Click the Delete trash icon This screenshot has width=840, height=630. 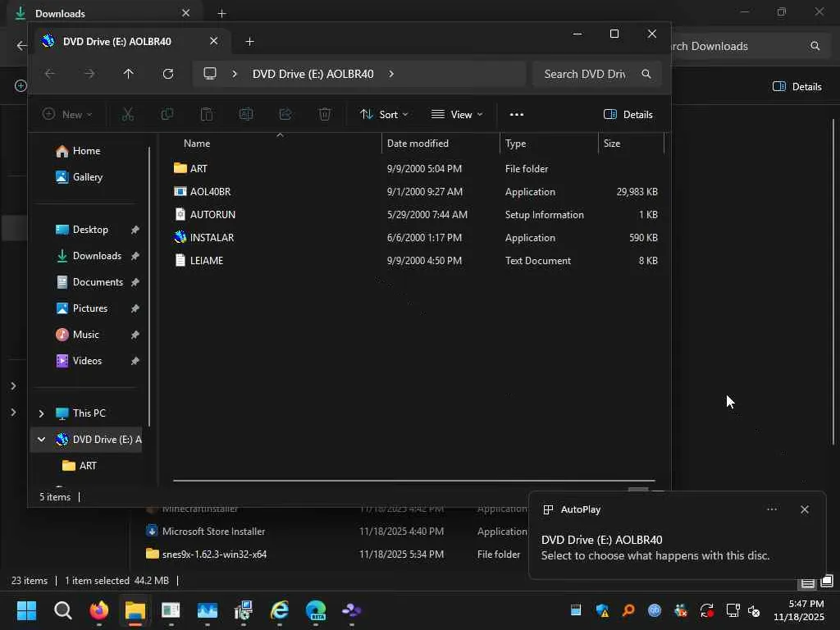(325, 114)
